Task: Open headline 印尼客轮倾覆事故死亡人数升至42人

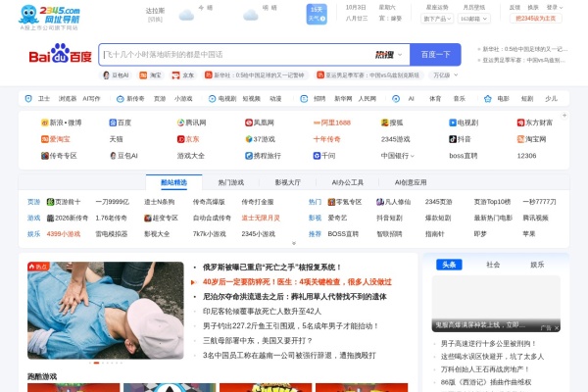Action: click(262, 312)
